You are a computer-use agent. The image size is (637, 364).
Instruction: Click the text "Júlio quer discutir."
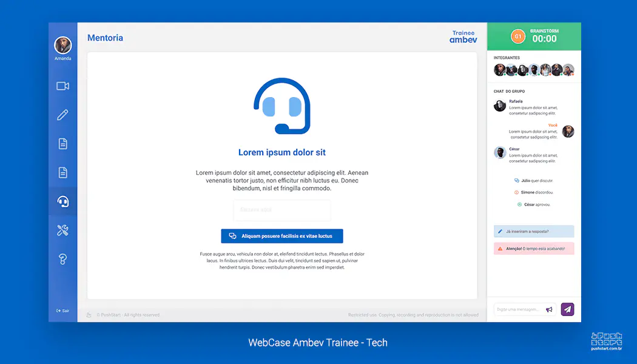point(537,181)
